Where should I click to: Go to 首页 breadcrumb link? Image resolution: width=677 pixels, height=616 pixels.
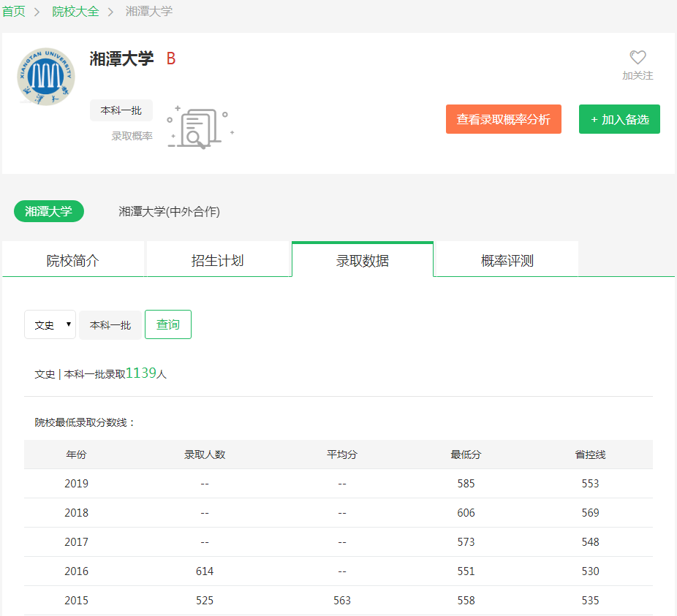pos(14,11)
